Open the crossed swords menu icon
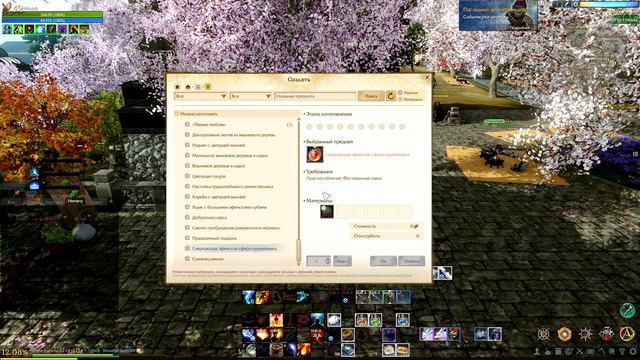Screen dimensions: 640x360 tap(580, 351)
